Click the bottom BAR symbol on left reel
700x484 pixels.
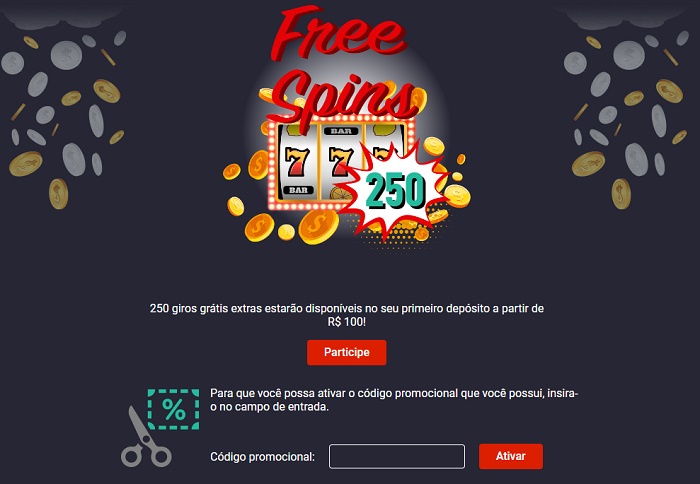298,190
